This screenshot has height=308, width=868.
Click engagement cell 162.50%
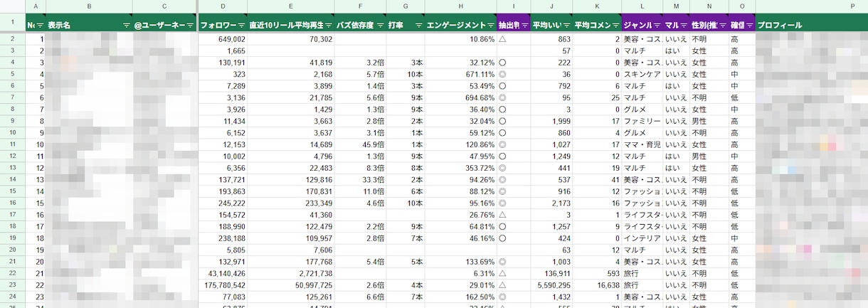coord(461,297)
